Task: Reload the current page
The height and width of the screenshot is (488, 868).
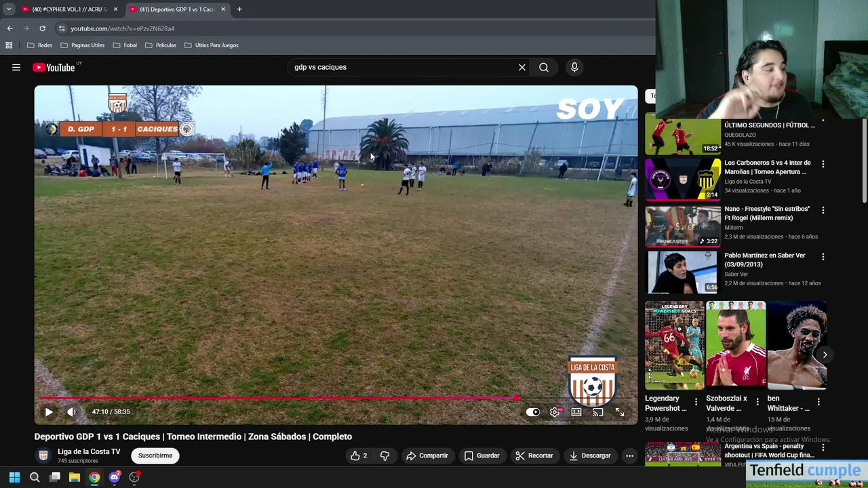Action: [42, 28]
